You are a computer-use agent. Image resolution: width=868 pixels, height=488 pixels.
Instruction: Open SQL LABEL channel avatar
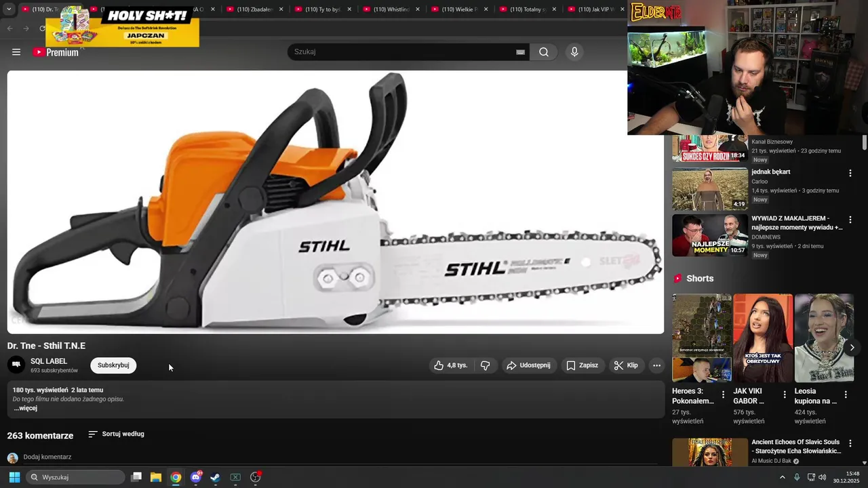tap(16, 365)
